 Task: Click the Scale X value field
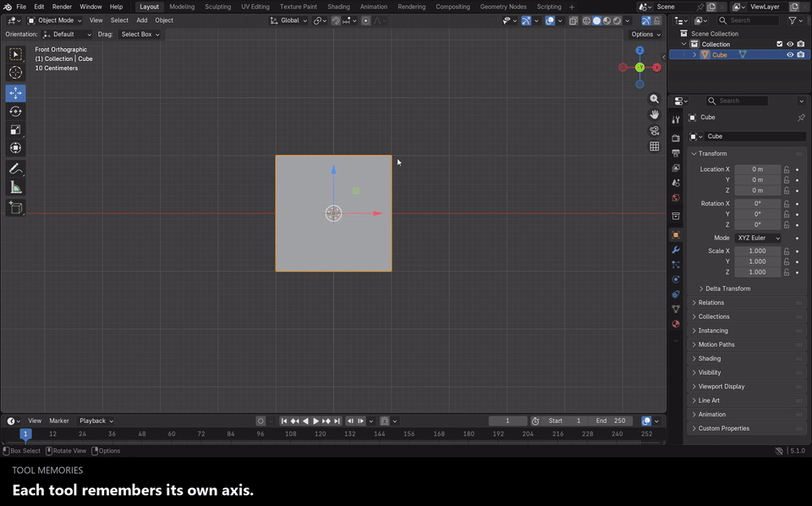click(758, 250)
